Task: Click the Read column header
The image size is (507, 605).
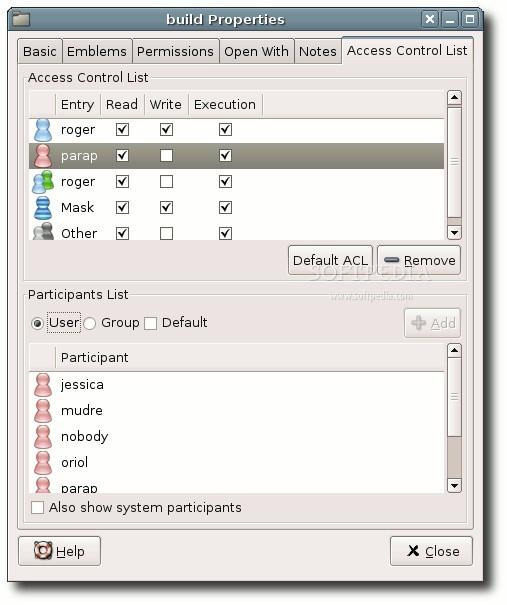Action: point(122,105)
